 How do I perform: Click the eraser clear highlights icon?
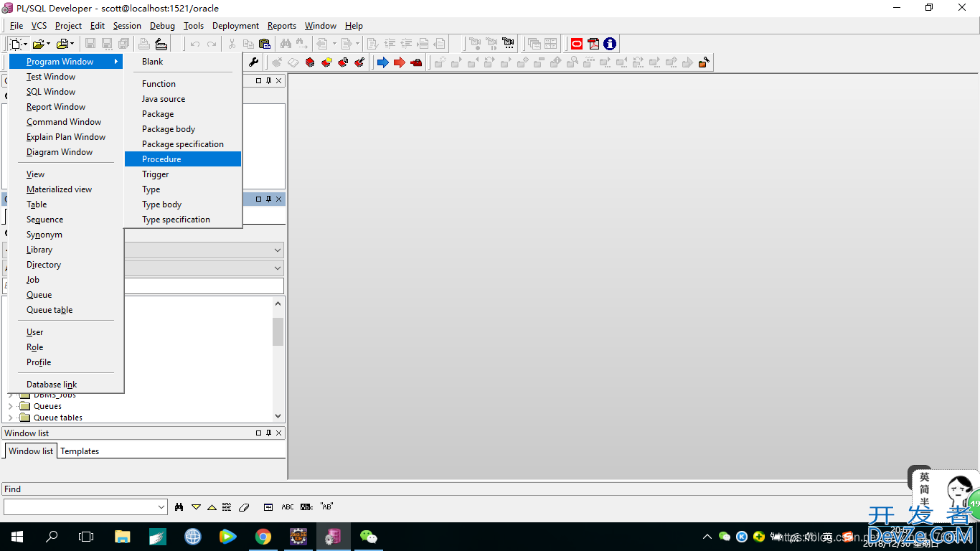[x=243, y=507]
